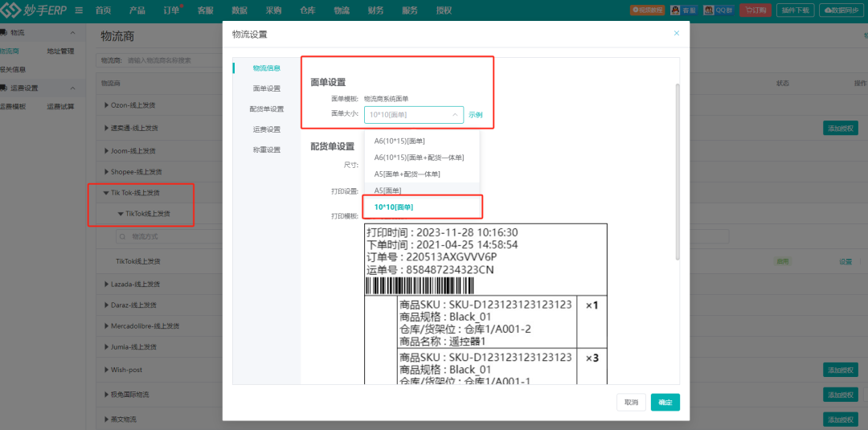
Task: Select 运费模板 in the left sidebar
Action: click(x=12, y=107)
